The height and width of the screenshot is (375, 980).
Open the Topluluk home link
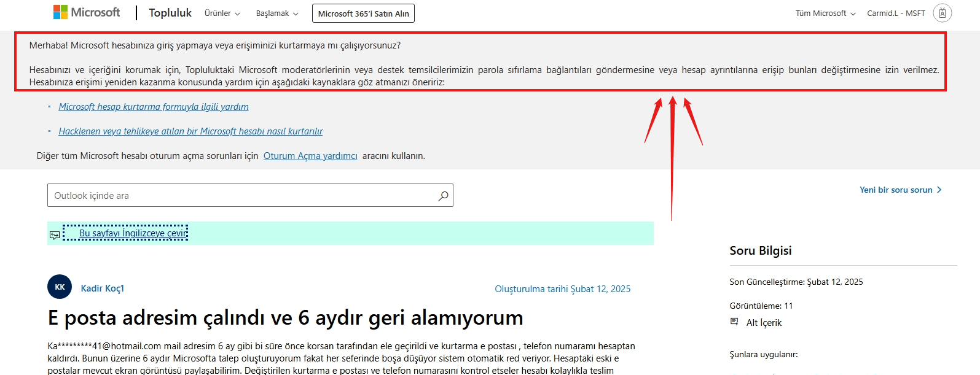click(170, 13)
